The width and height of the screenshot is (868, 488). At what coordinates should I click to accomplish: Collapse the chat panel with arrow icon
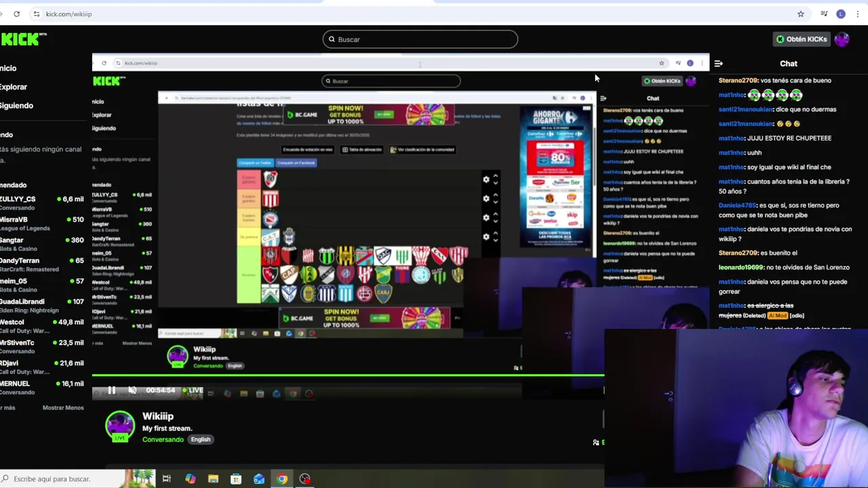[718, 64]
